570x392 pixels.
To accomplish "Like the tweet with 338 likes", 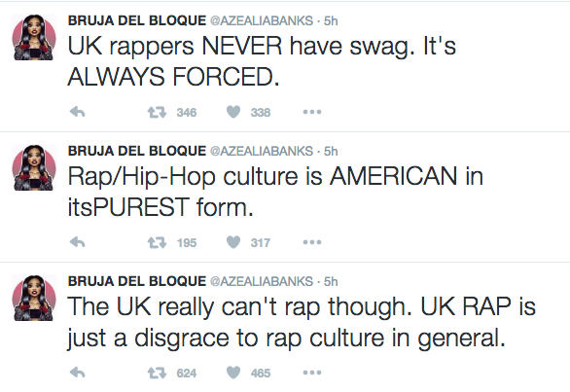I will point(233,112).
